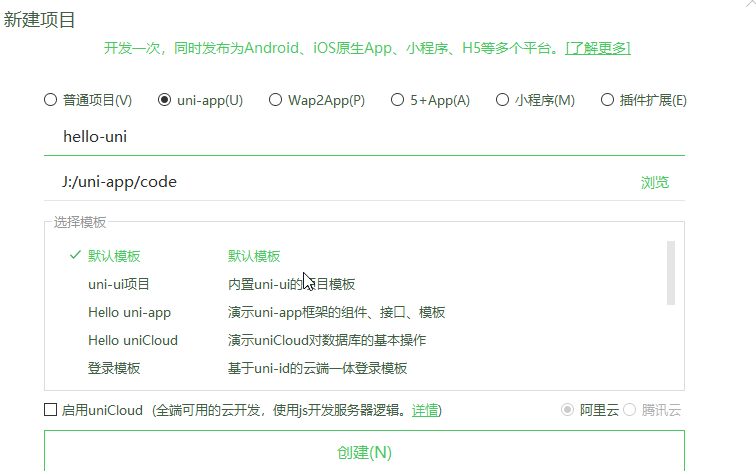Click description 演示uniCloud对数据库的基本操作
The height and width of the screenshot is (471, 756).
click(327, 340)
